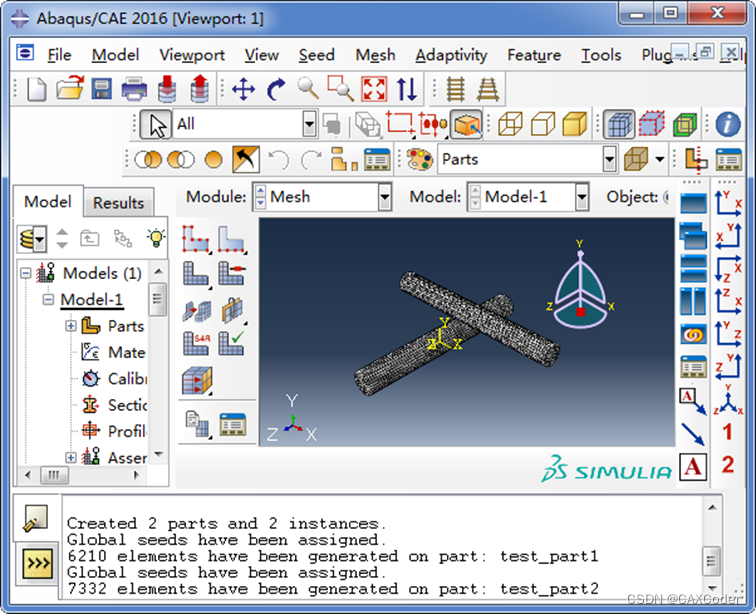
Task: Switch to the Results tab
Action: tap(119, 202)
